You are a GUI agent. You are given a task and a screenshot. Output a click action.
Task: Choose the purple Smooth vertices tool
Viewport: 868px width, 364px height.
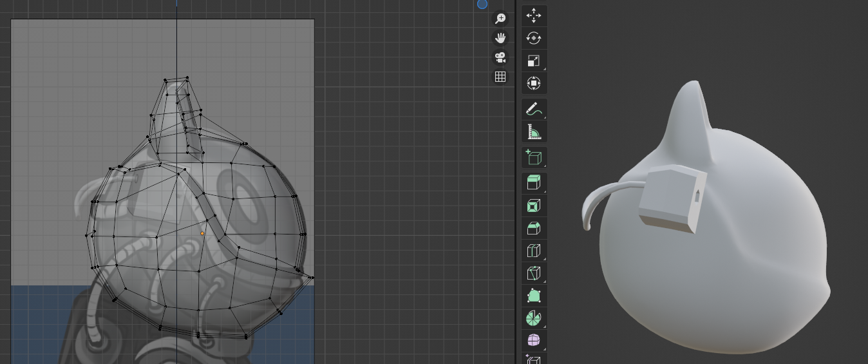(x=534, y=340)
